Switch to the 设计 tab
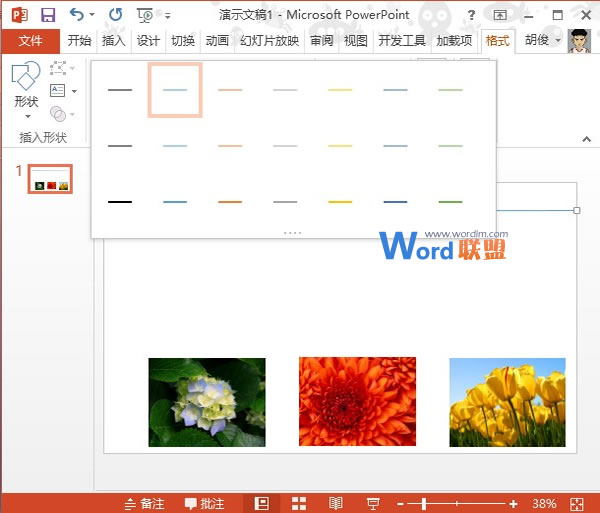This screenshot has height=513, width=600. (148, 41)
